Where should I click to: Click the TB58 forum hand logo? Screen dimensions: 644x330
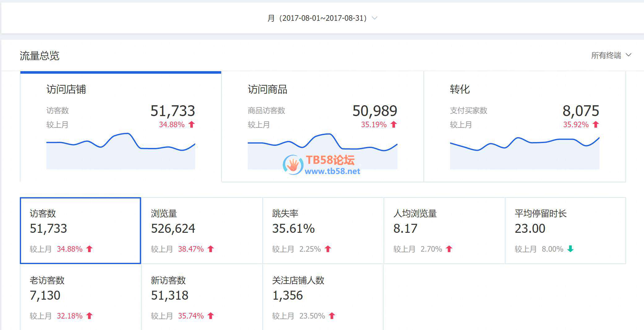click(293, 165)
